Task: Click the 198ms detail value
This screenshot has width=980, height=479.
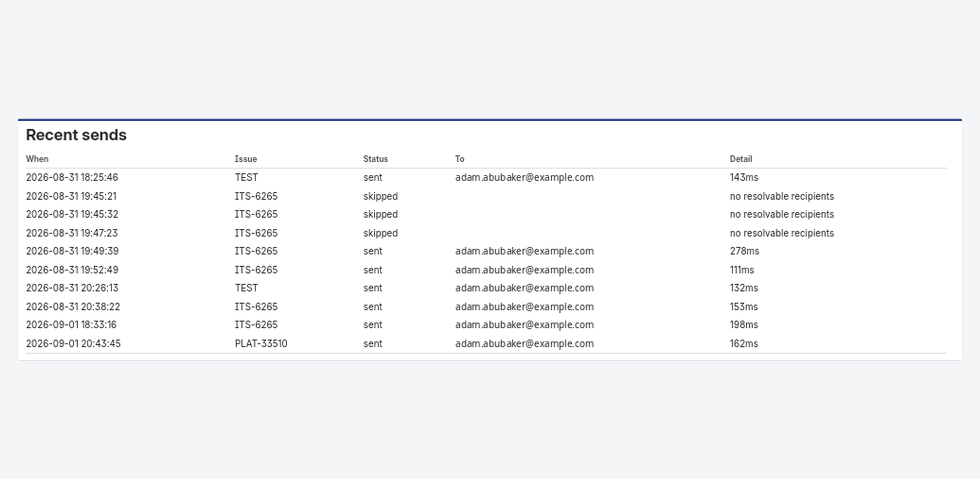Action: 744,325
